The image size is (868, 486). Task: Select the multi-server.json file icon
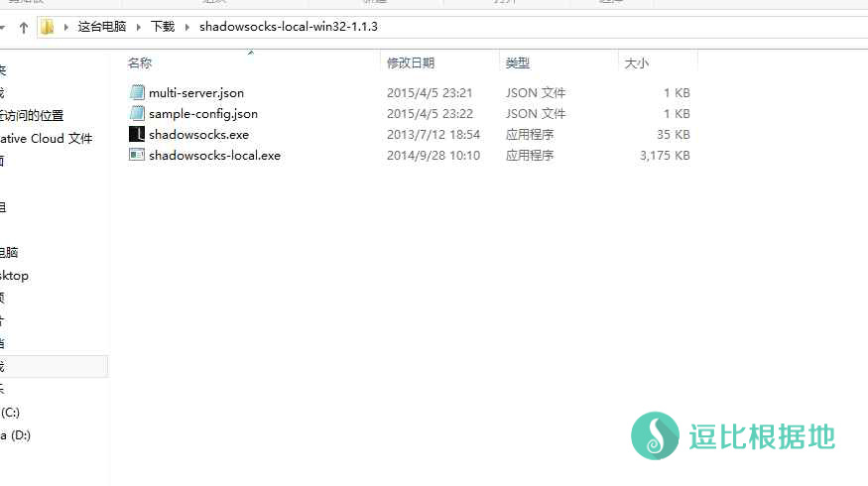point(137,92)
